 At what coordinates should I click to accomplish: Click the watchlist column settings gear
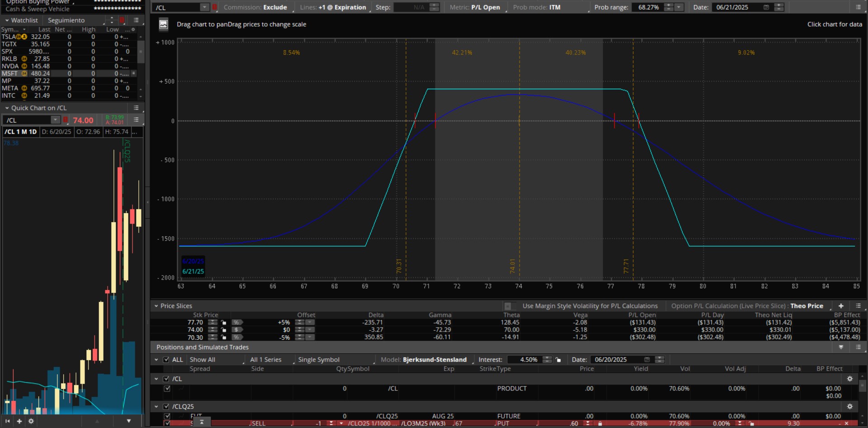click(133, 29)
